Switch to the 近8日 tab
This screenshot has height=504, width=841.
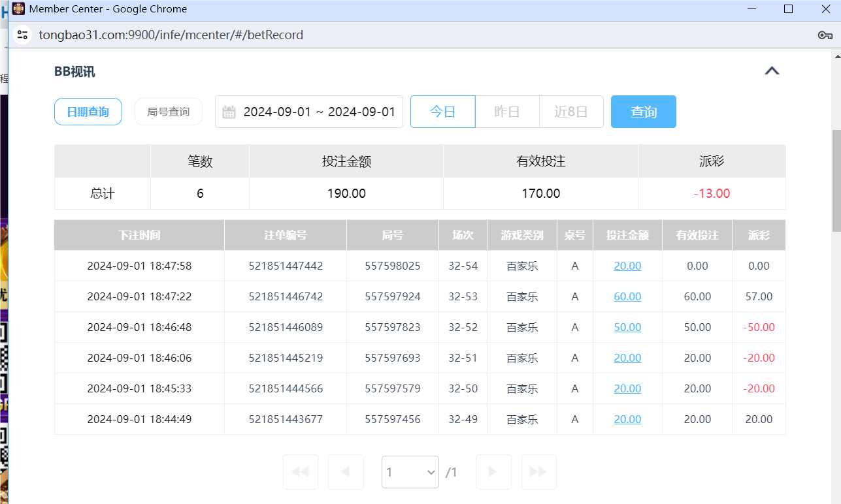571,112
